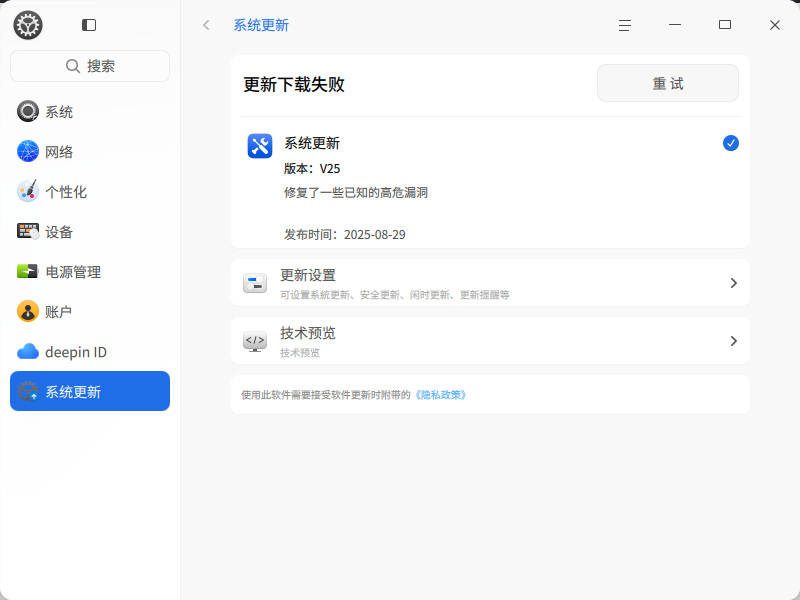Minimize the control center window
Image resolution: width=800 pixels, height=600 pixels.
674,25
